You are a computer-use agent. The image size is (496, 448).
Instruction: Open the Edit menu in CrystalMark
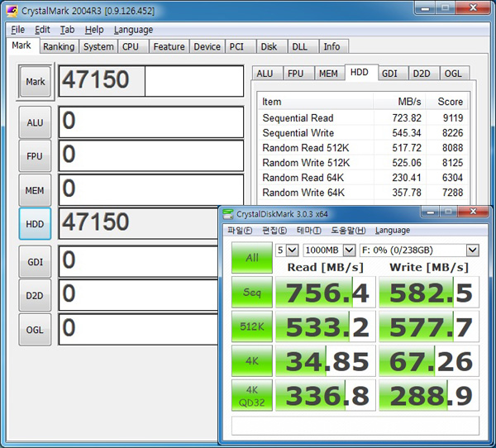42,30
